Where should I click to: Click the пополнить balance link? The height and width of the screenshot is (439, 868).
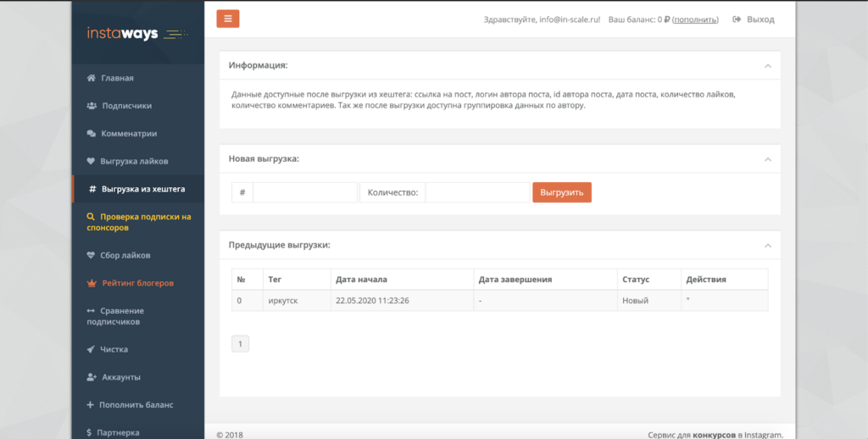pos(695,19)
